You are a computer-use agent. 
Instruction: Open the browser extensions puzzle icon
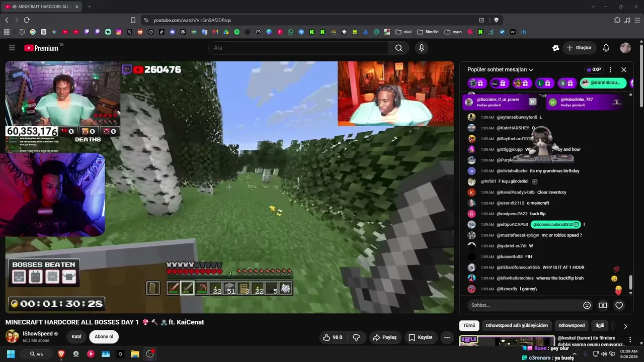617,20
